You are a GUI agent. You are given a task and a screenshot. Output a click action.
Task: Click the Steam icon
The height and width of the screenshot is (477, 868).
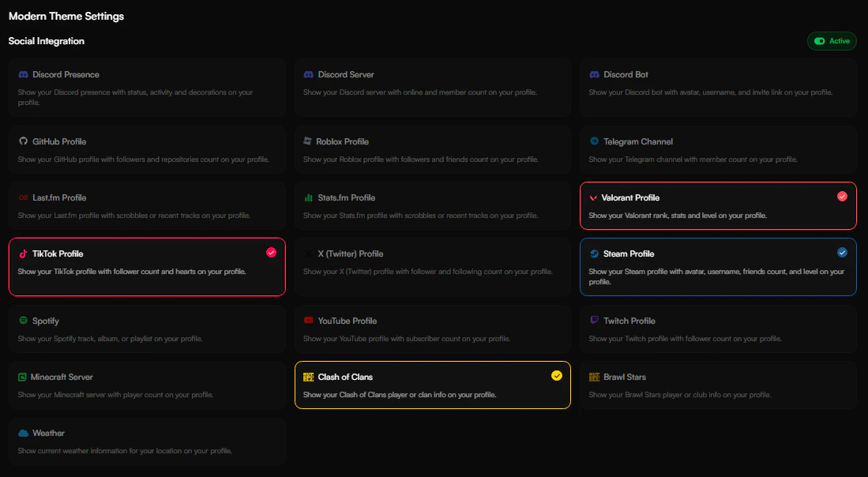(593, 254)
